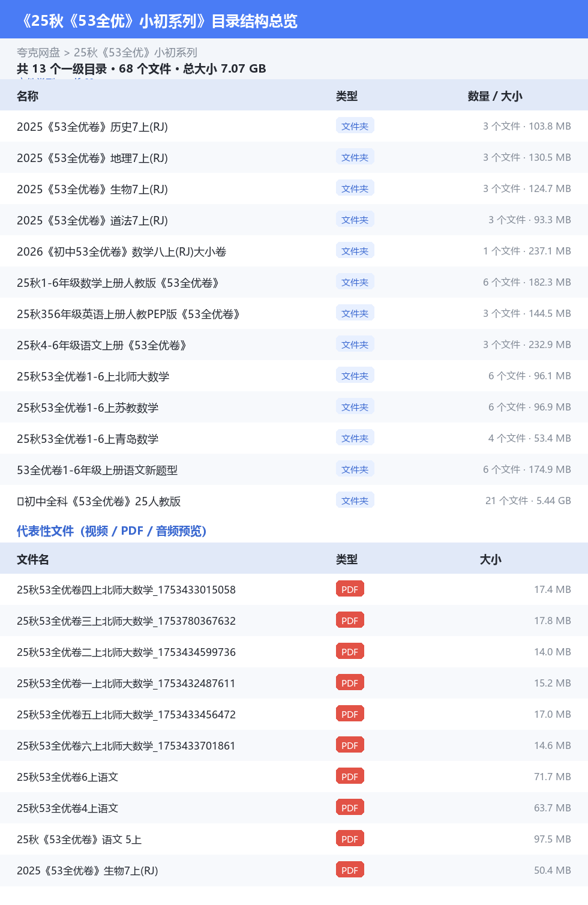Open folder 2025《53全优卷》道法7上(RJ)

pyautogui.click(x=92, y=220)
